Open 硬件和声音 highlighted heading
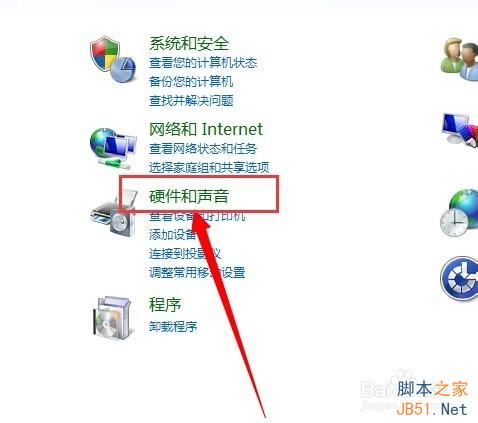The width and height of the screenshot is (478, 423). click(x=189, y=196)
